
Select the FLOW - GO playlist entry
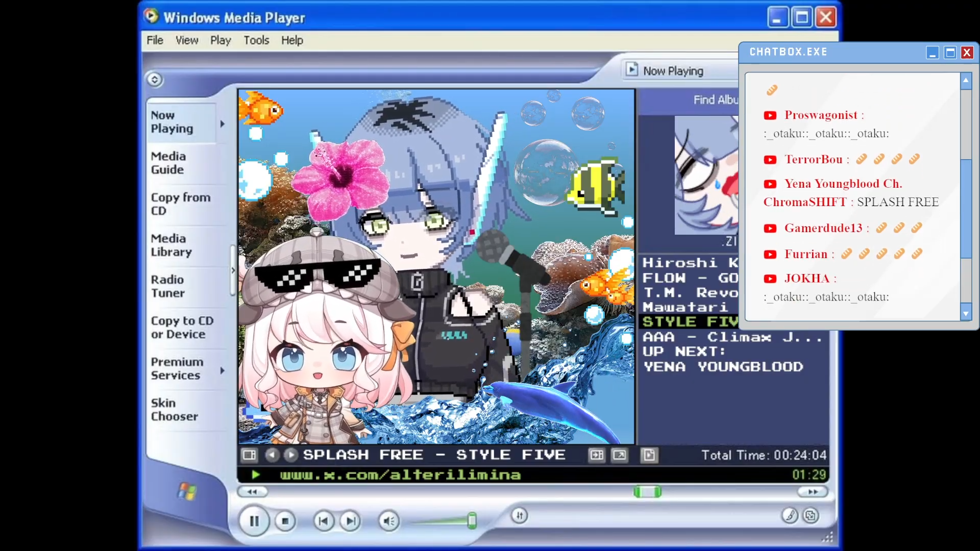[x=690, y=278]
